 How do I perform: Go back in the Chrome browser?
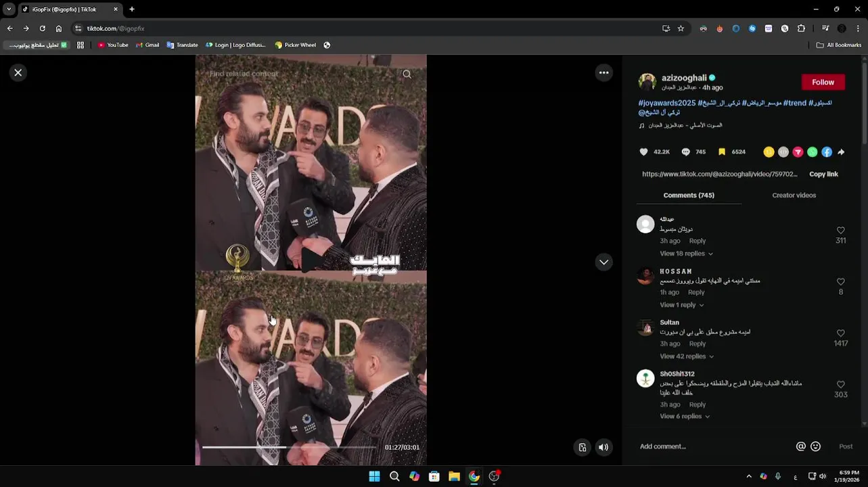click(x=9, y=28)
